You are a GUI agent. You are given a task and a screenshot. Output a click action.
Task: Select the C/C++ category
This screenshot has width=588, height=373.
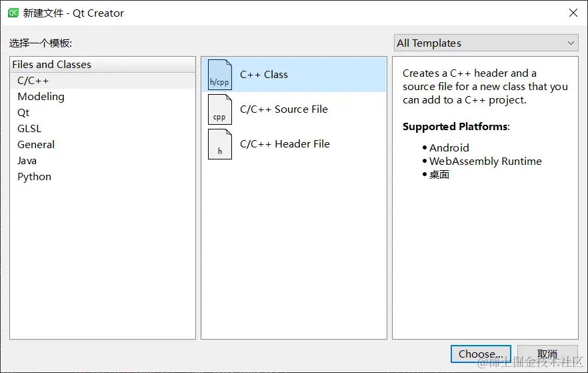[33, 81]
